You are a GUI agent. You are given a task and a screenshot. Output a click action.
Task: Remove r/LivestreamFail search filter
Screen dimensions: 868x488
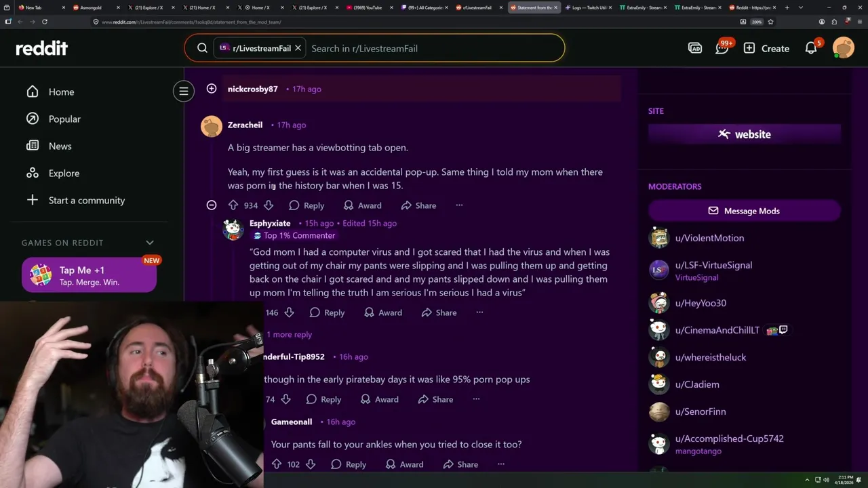[298, 48]
